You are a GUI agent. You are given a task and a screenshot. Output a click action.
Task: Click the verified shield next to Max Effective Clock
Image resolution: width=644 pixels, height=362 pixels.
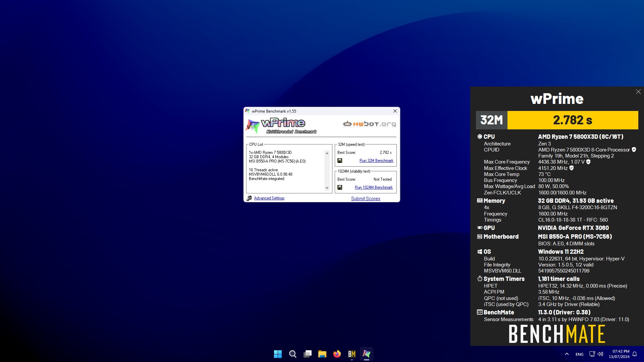tap(572, 168)
